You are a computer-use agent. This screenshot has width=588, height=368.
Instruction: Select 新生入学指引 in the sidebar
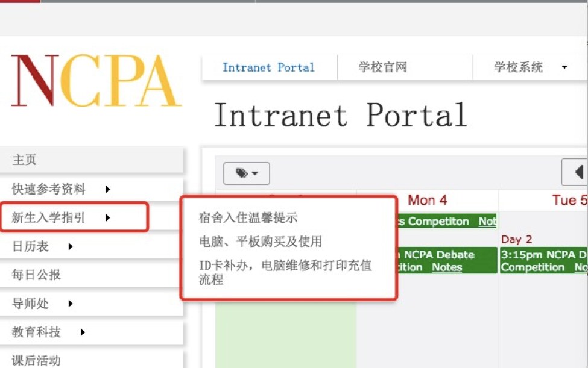[x=48, y=217]
